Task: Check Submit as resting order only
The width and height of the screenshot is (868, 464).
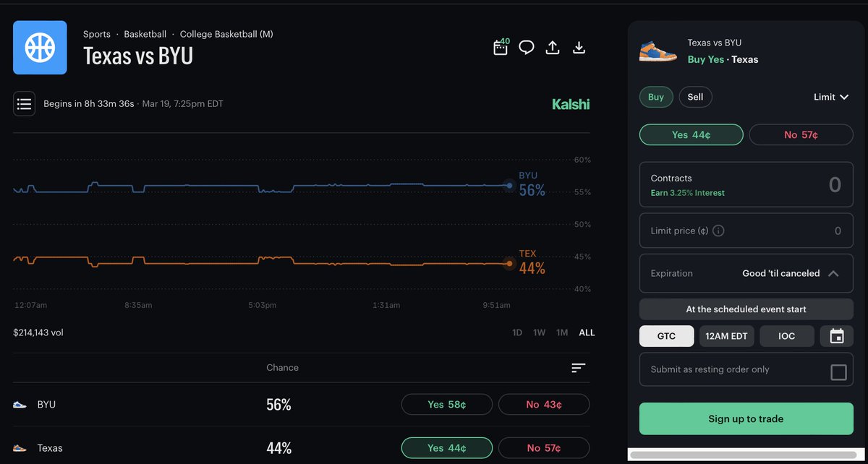Action: pos(838,372)
